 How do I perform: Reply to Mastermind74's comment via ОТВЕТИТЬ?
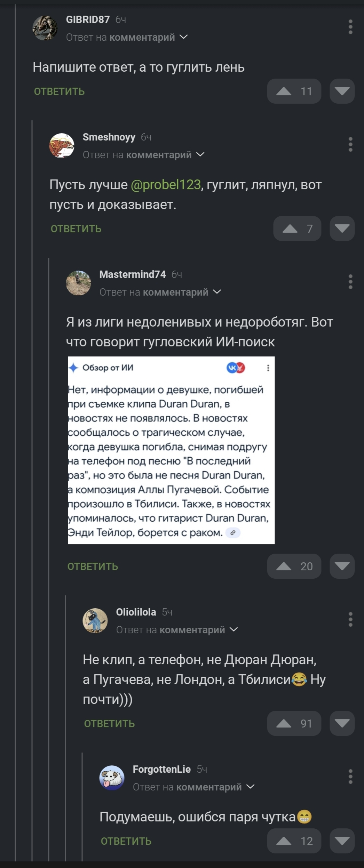pos(93,566)
